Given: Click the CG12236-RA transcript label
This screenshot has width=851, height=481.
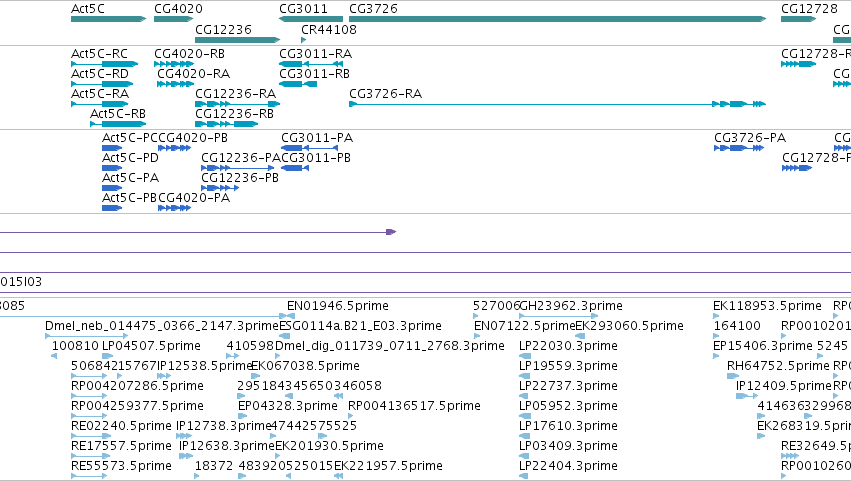Looking at the screenshot, I should (x=236, y=93).
